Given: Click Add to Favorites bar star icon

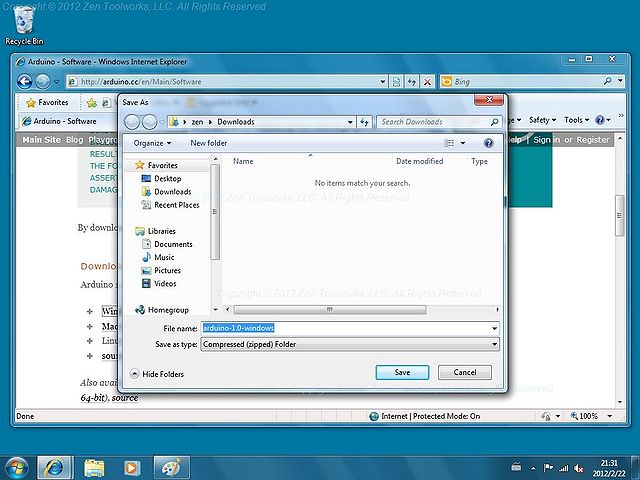Looking at the screenshot, I should (92, 103).
